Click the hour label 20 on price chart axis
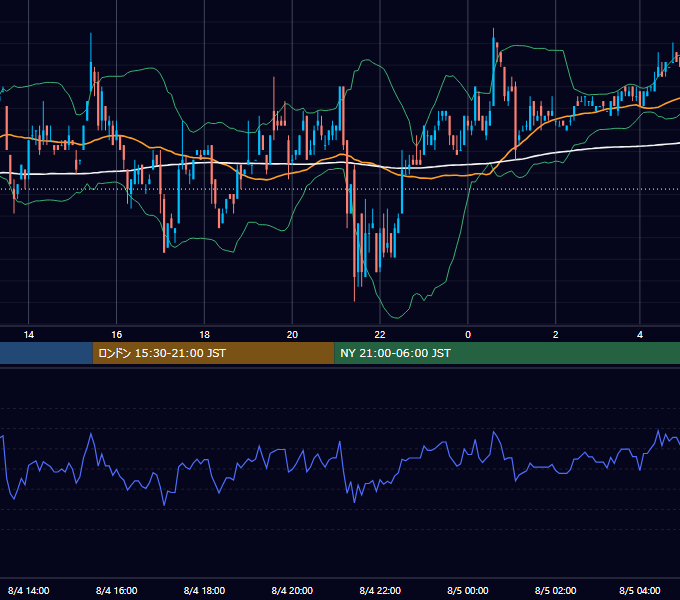This screenshot has width=680, height=600. (292, 335)
